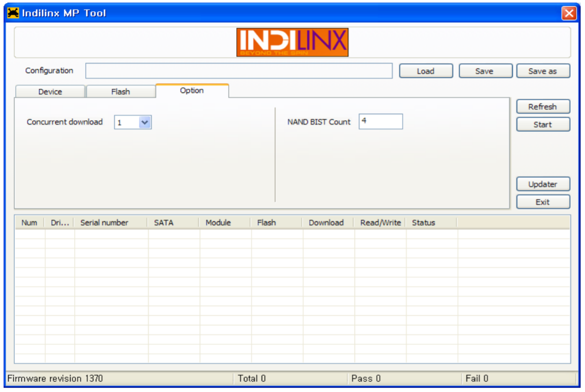Click the Pass 0 status bar entry
Screen dimensions: 585x392
(366, 378)
